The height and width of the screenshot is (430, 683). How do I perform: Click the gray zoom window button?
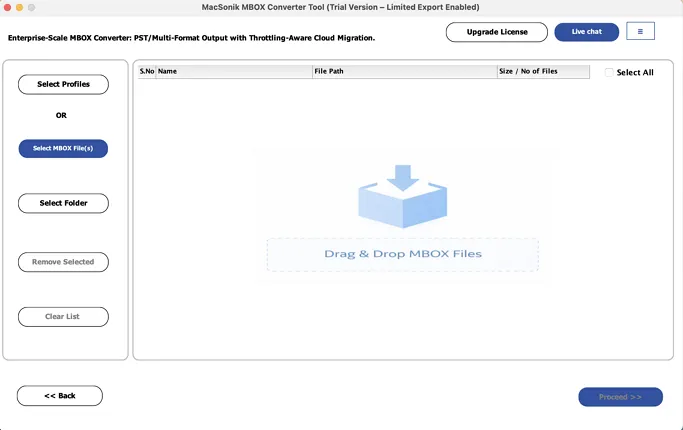pos(32,7)
